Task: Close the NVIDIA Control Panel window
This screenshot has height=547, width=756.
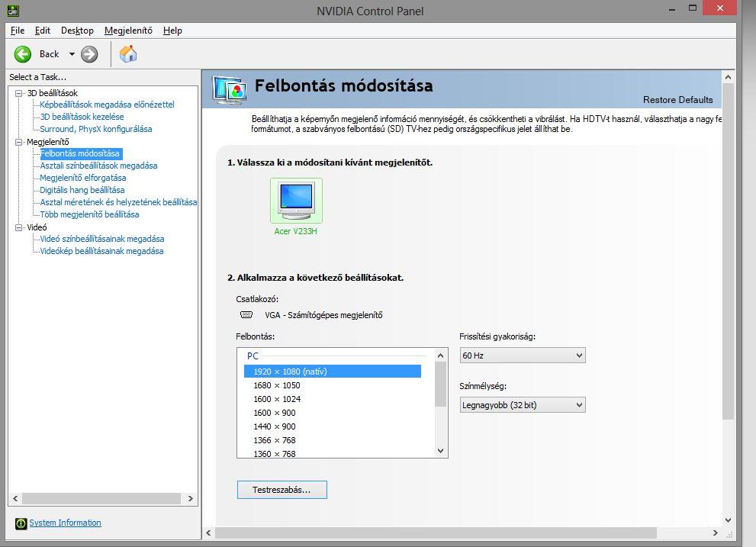Action: 720,8
